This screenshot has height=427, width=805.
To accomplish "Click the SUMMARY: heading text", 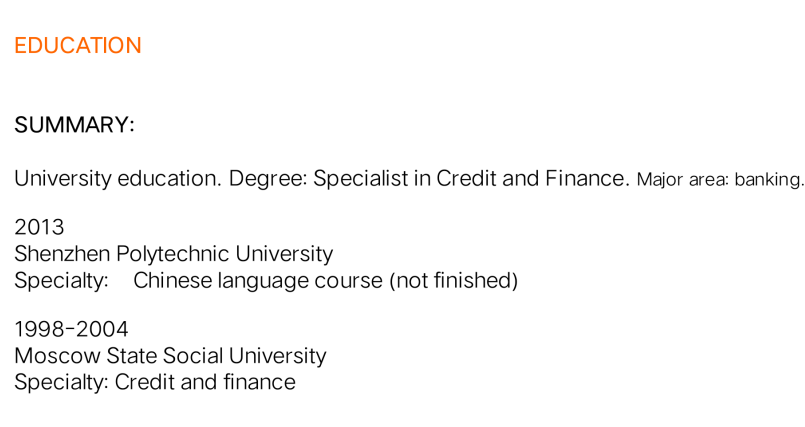I will [74, 126].
